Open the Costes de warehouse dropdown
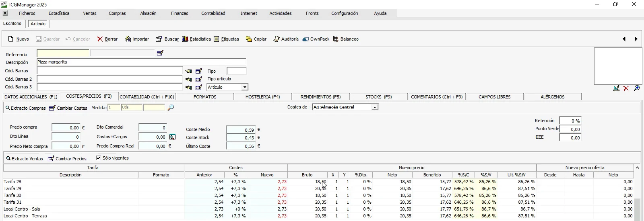The height and width of the screenshot is (221, 644). coord(375,107)
